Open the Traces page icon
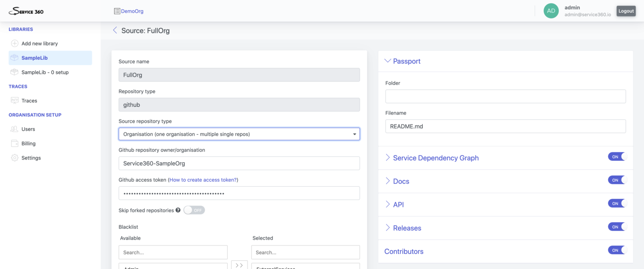The width and height of the screenshot is (644, 269). 15,101
